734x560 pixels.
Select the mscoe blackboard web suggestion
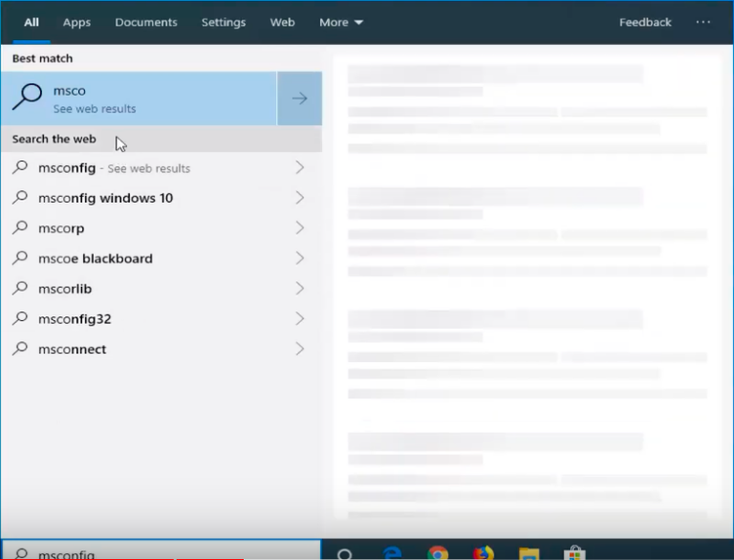[x=96, y=258]
